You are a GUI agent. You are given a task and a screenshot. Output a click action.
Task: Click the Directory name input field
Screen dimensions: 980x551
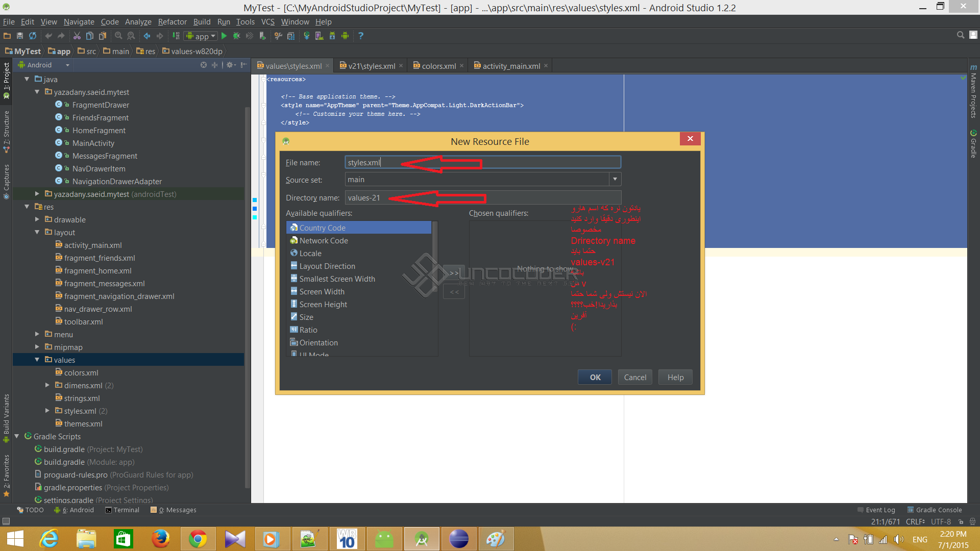coord(483,197)
